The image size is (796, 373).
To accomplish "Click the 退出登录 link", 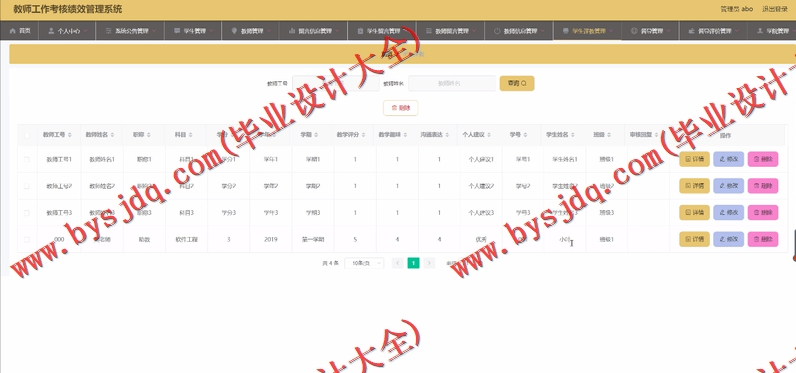I will (775, 9).
